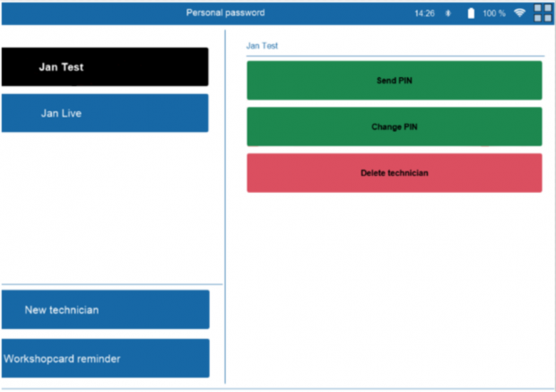Click the 100 % battery percentage text
556x392 pixels.
pyautogui.click(x=494, y=13)
